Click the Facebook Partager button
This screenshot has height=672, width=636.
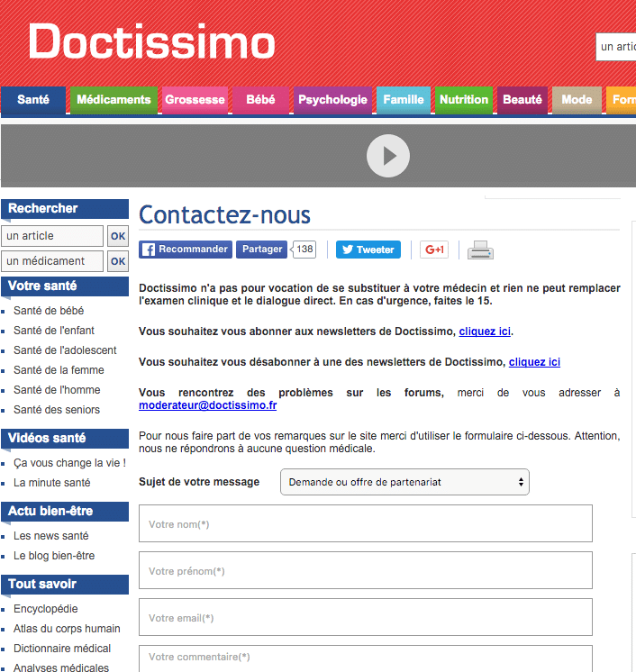point(262,250)
